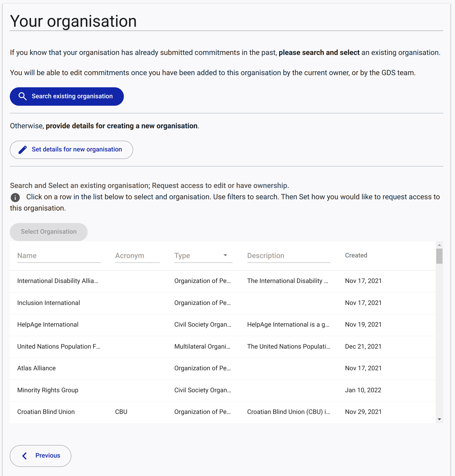Click the Civil Society Organ... cell for Minority Rights
455x476 pixels.
203,390
